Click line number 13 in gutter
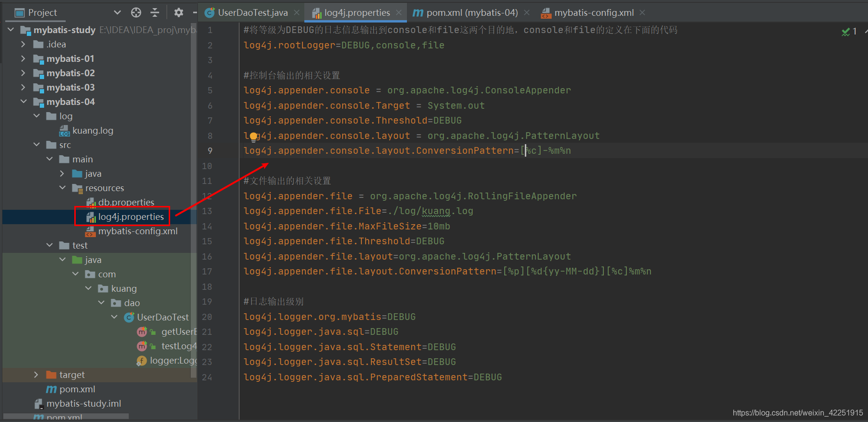The width and height of the screenshot is (868, 422). [x=207, y=211]
